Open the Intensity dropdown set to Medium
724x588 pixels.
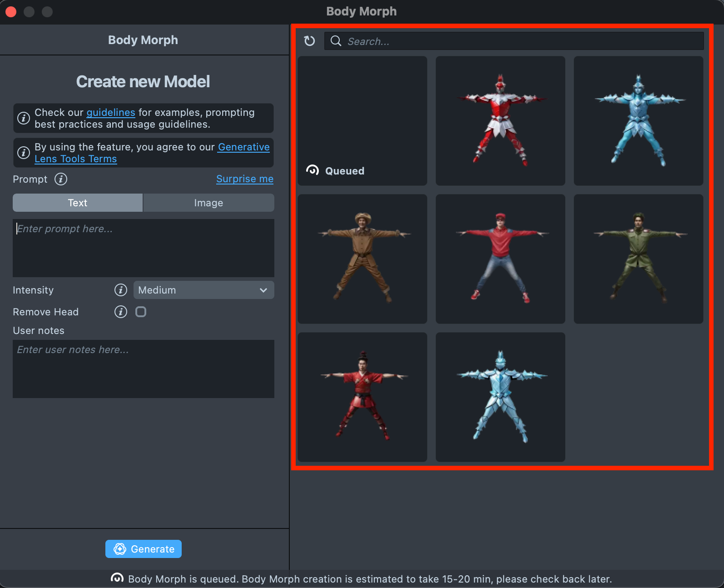tap(203, 290)
